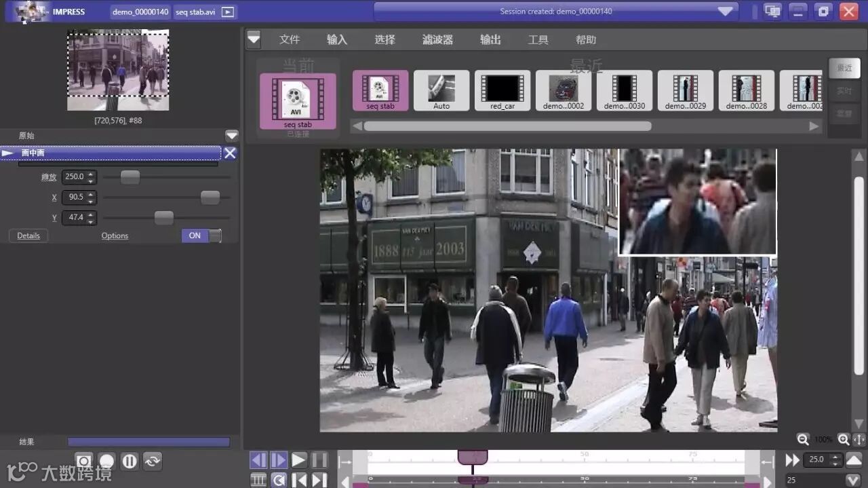868x488 pixels.
Task: Switch to the 最近 source tab
Action: point(844,68)
